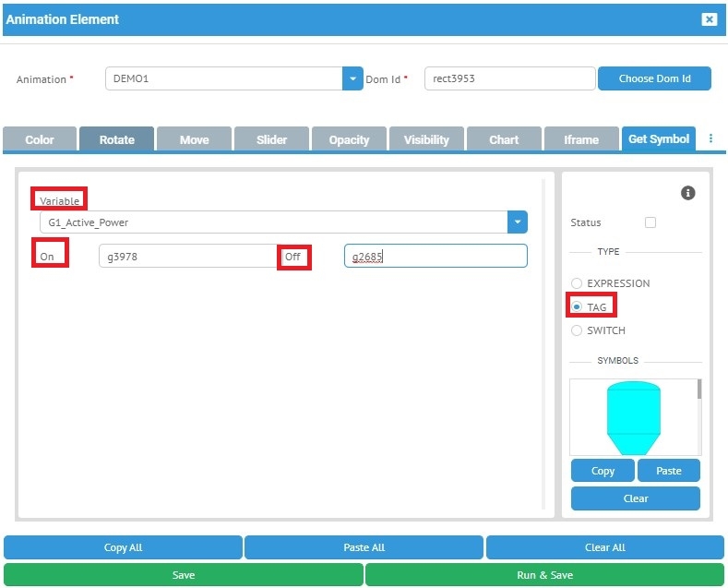Choose the TAG type radio button
The width and height of the screenshot is (728, 588).
(x=578, y=306)
